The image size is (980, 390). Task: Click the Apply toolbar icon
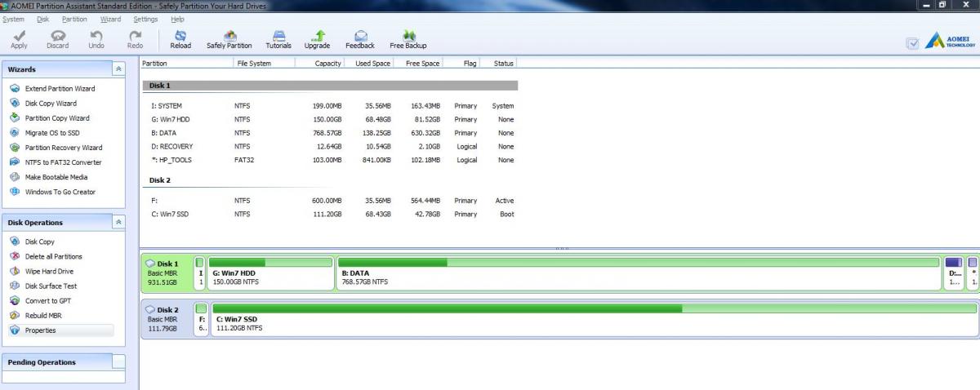[x=19, y=39]
